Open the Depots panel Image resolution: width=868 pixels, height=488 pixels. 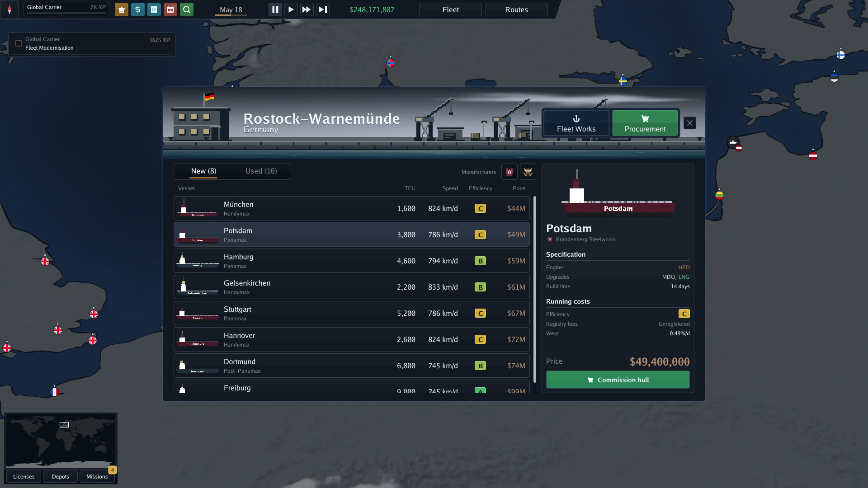point(60,476)
